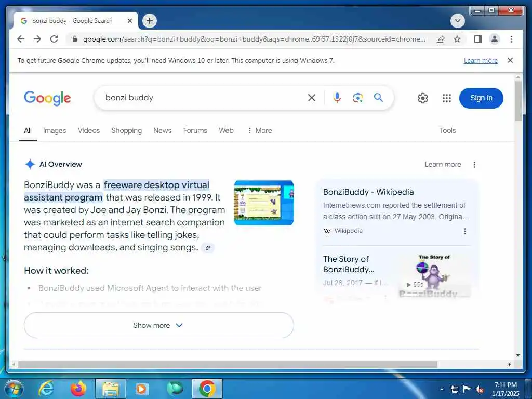Switch to the Forums tab
This screenshot has width=532, height=399.
point(195,130)
